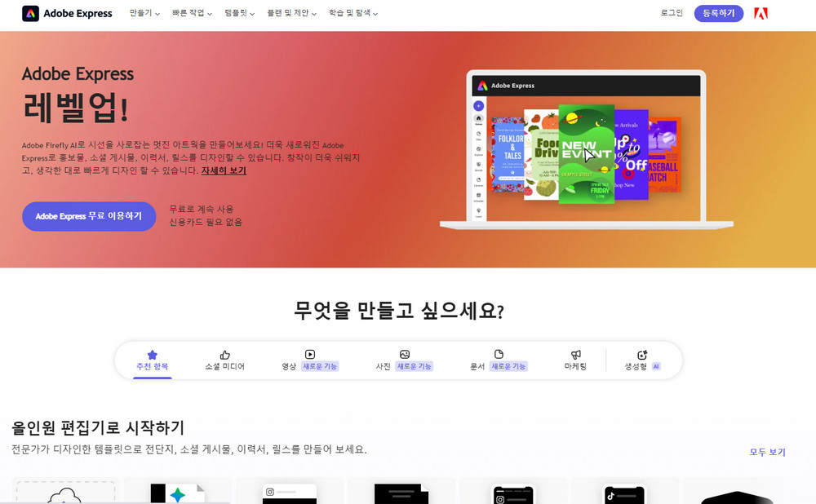Switch to the 마케팅 tab
The width and height of the screenshot is (816, 504).
[x=575, y=360]
